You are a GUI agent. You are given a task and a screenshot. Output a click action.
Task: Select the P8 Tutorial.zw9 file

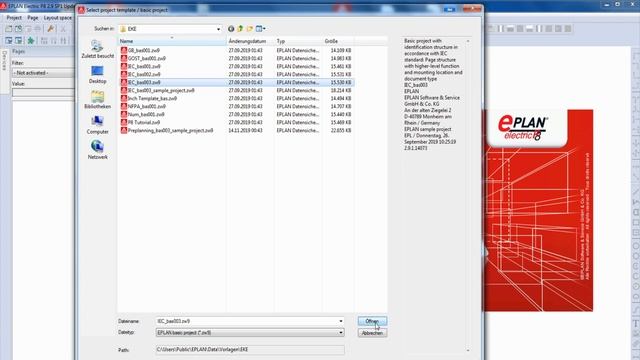[x=144, y=122]
